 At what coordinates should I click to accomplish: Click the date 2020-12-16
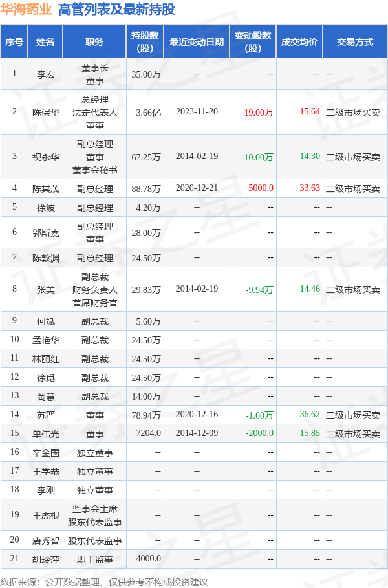[x=197, y=415]
